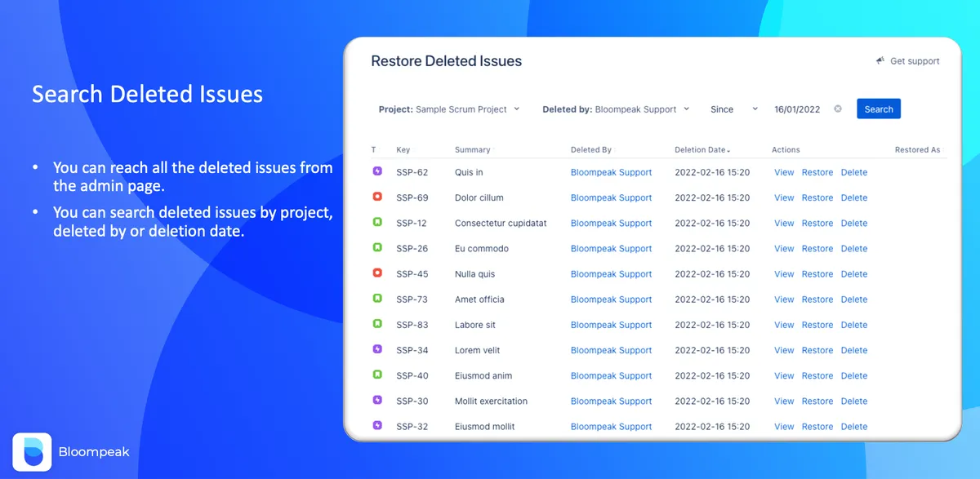The height and width of the screenshot is (479, 980).
Task: Click the 16/01/2022 date input field
Action: tap(797, 109)
